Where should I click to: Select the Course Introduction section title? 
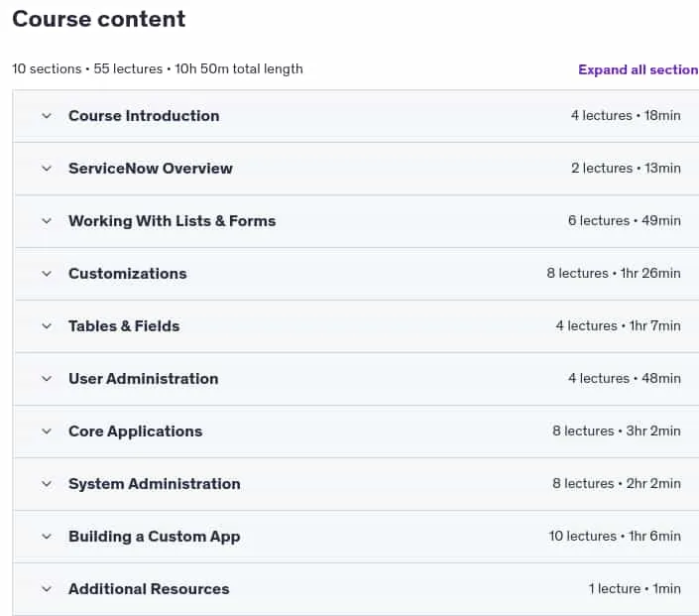[144, 116]
